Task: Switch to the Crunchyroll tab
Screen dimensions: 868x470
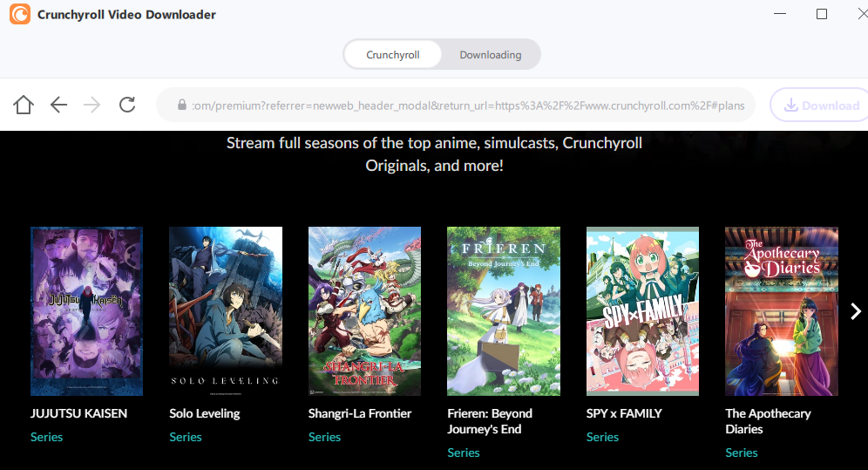Action: 392,55
